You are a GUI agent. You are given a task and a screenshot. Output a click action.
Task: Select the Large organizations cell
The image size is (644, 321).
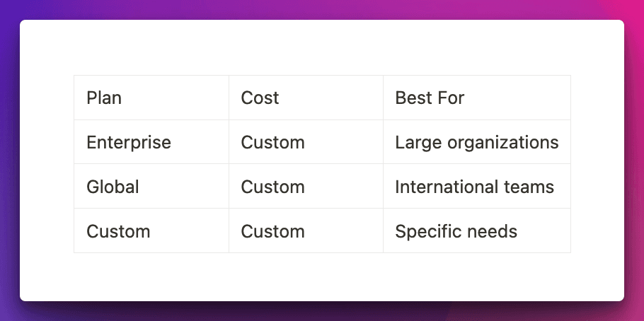point(476,142)
